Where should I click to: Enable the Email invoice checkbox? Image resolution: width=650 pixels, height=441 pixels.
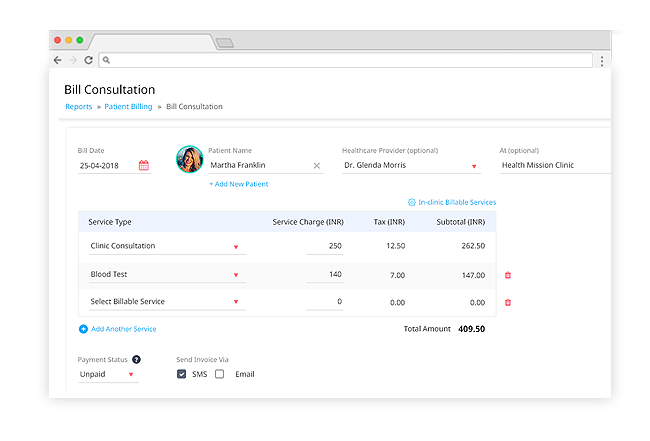pyautogui.click(x=220, y=374)
